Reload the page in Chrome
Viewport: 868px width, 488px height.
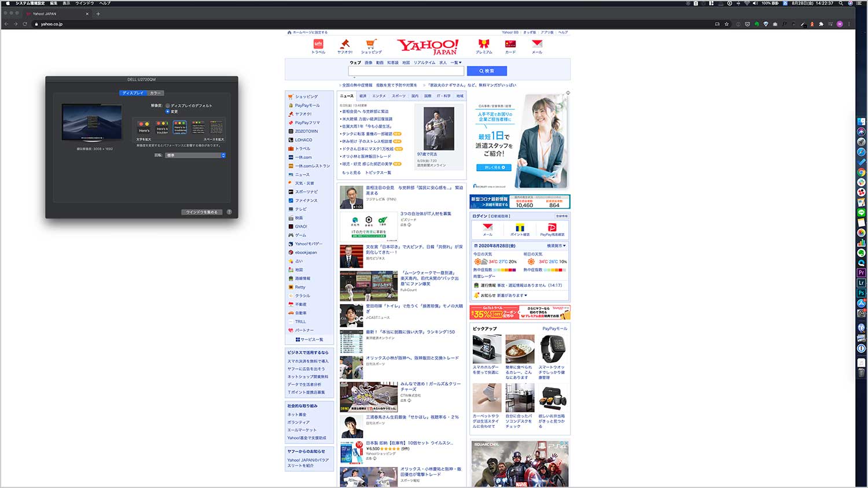25,24
